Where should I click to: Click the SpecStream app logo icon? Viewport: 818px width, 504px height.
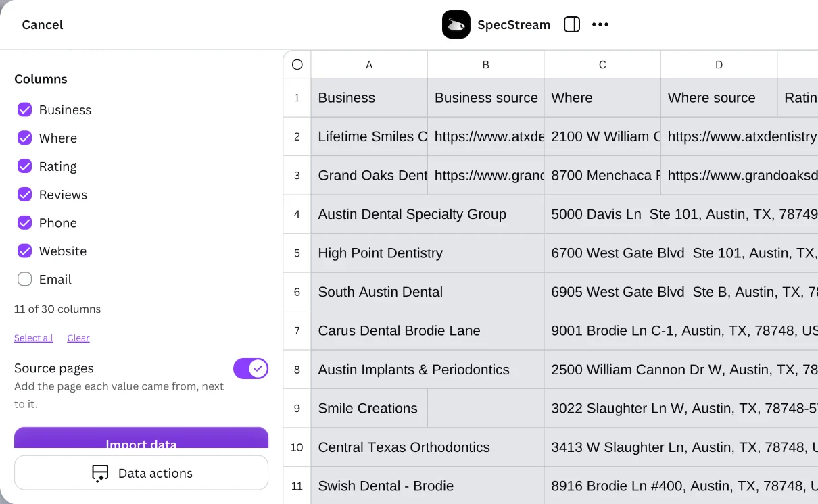click(456, 24)
